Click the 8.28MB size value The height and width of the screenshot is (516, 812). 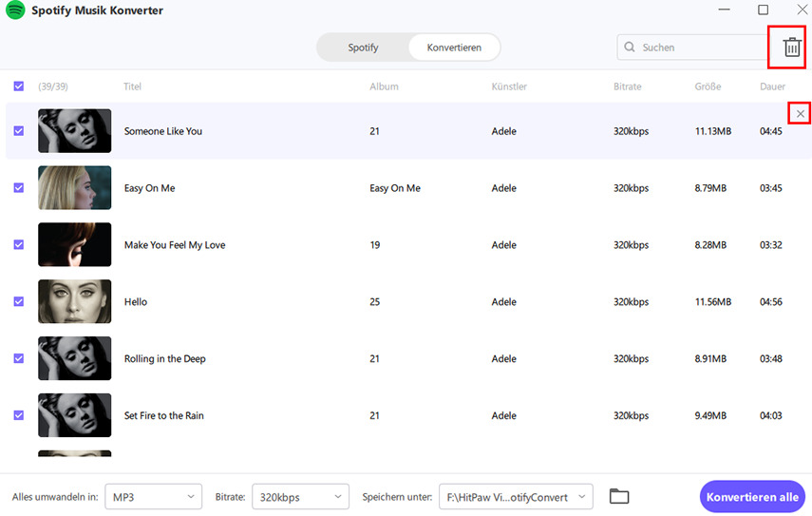710,245
